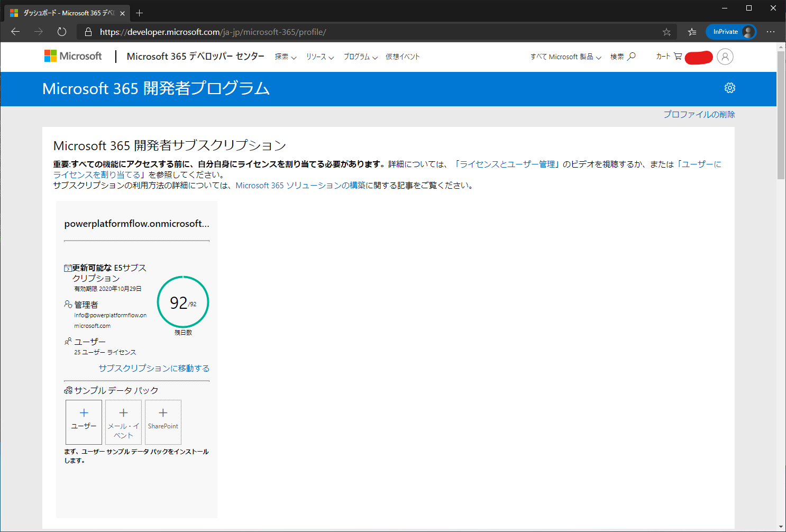Add the ユーザー sample data pack
786x532 pixels.
tap(84, 421)
